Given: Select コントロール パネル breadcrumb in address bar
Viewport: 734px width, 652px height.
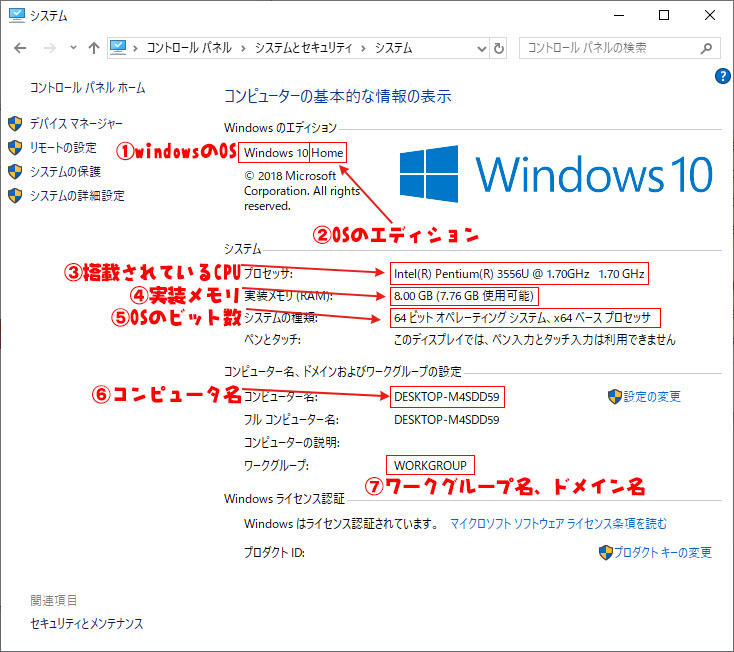Looking at the screenshot, I should (x=189, y=48).
